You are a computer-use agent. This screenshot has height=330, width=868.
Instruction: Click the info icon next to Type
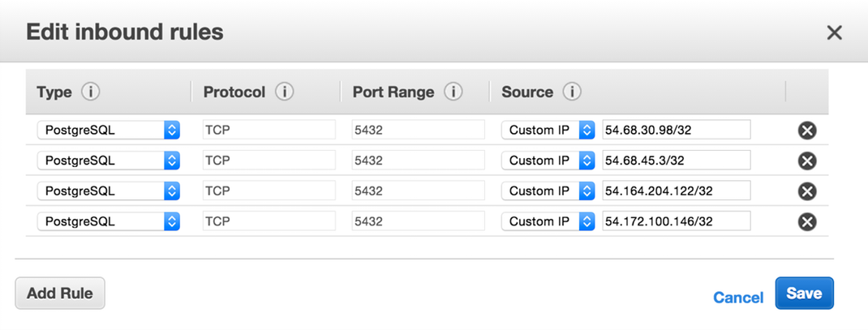pyautogui.click(x=90, y=92)
